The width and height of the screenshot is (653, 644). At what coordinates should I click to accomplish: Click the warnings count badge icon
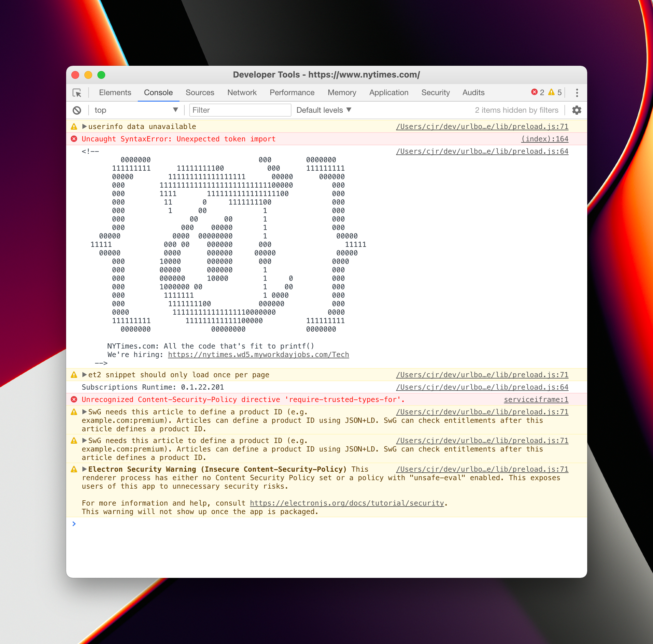[x=556, y=93]
